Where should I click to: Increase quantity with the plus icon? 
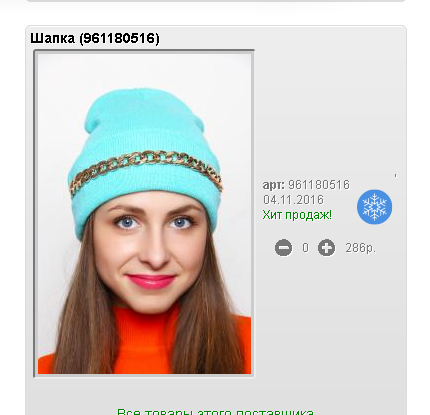pyautogui.click(x=326, y=248)
